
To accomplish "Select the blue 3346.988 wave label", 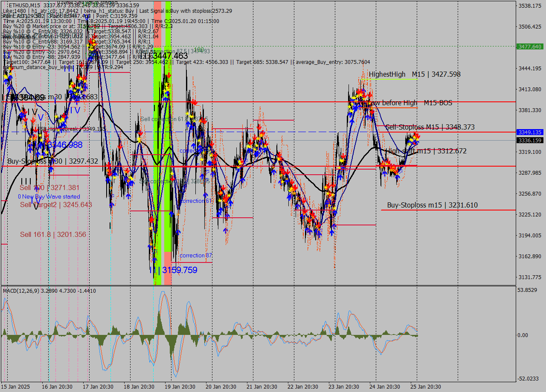I will 64,145.
